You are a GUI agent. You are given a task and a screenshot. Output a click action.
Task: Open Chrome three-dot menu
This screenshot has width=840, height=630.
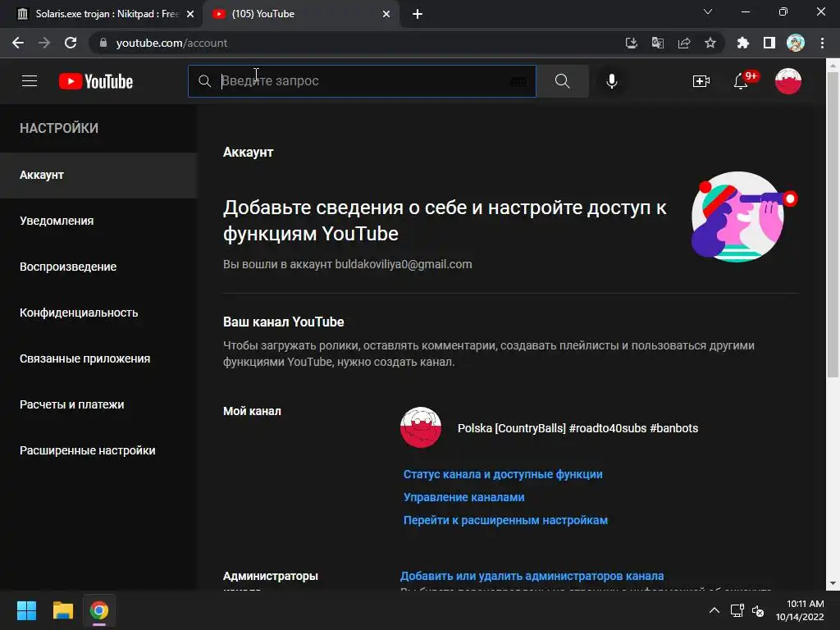point(822,43)
